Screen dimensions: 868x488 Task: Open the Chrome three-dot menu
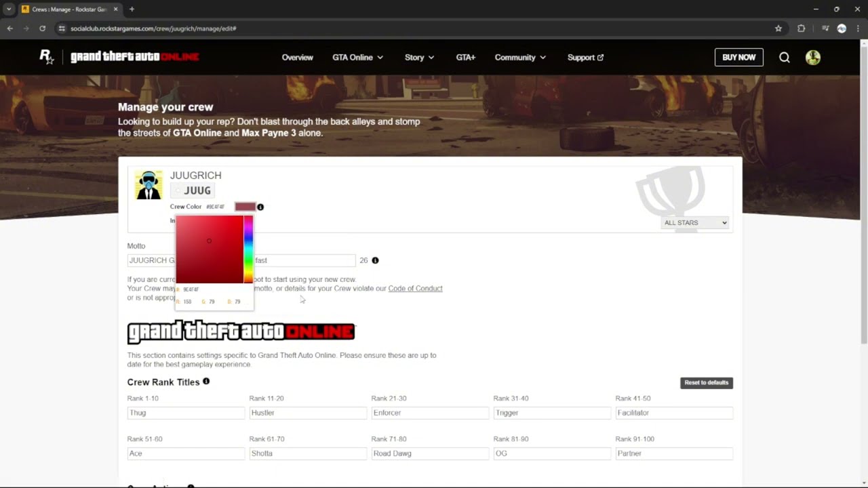[858, 28]
